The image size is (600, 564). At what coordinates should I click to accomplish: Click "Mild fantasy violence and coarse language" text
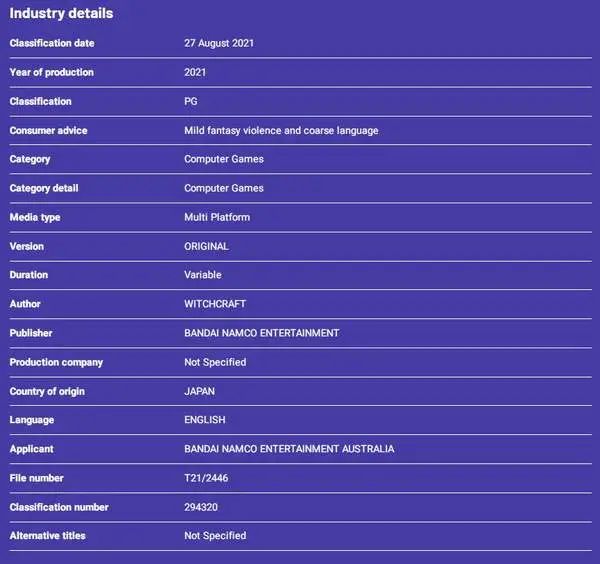tap(281, 130)
